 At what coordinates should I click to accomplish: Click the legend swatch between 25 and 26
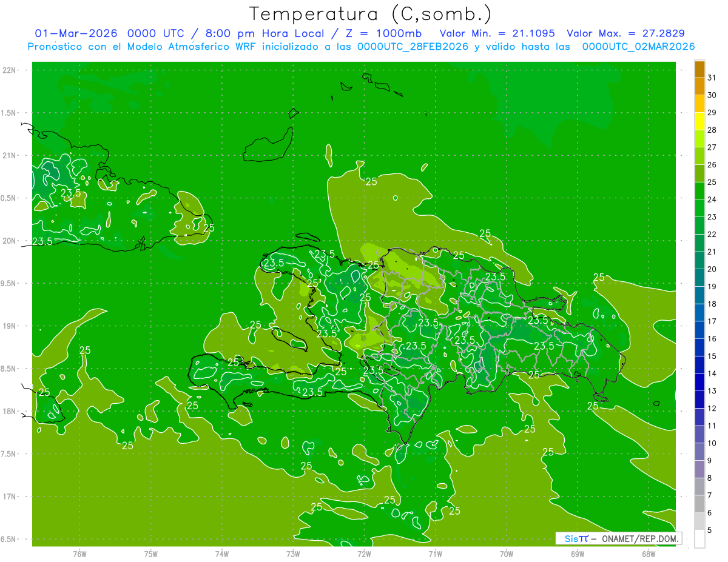(x=699, y=173)
